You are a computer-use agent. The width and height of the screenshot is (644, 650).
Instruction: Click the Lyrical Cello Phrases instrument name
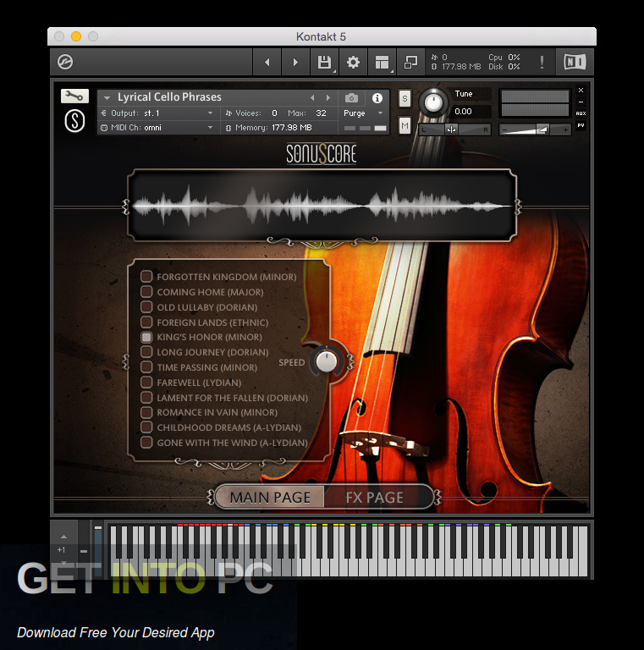pos(169,97)
